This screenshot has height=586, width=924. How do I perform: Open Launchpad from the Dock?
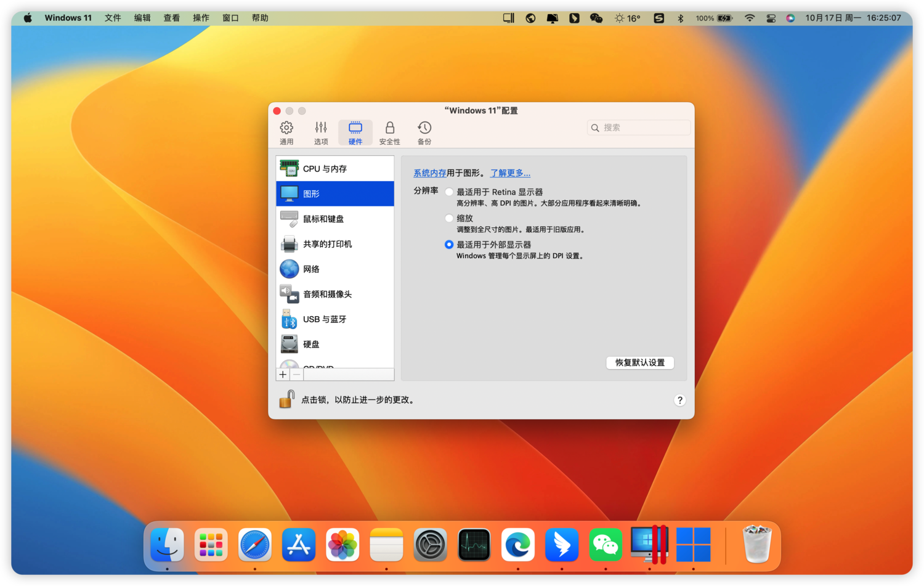(211, 545)
